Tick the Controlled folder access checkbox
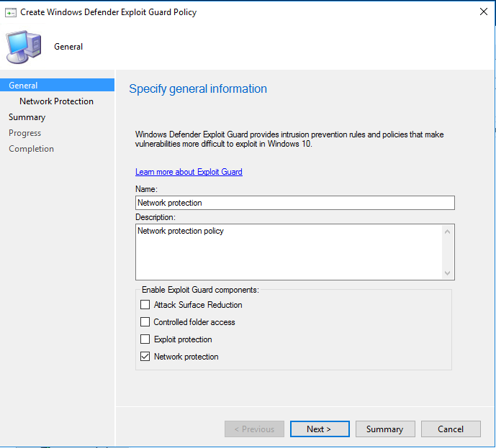This screenshot has width=496, height=448. coord(145,322)
